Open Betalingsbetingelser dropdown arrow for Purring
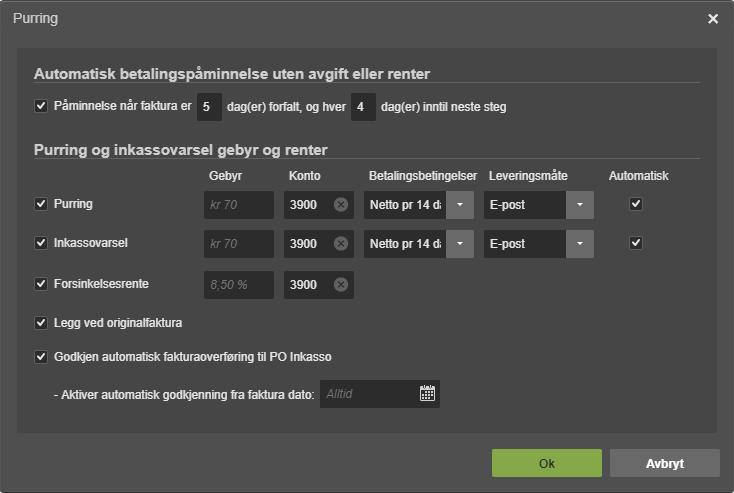The image size is (734, 493). pos(460,205)
